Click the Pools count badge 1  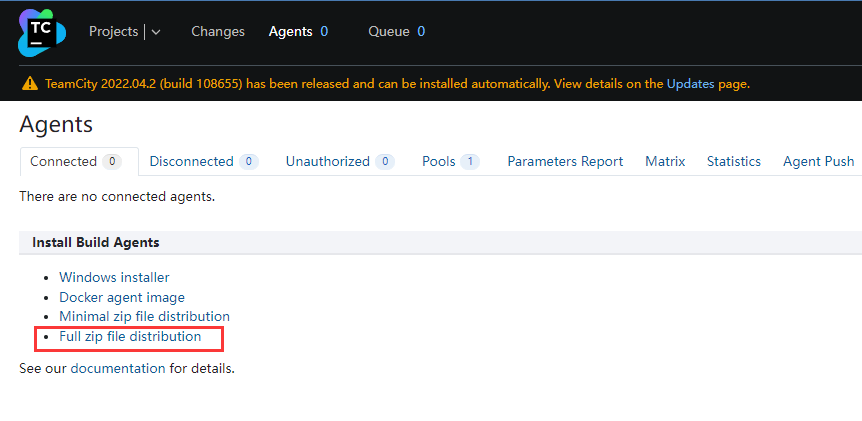point(470,162)
